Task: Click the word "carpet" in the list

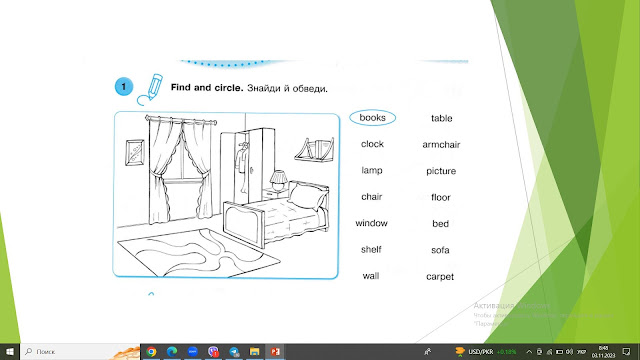Action: tap(440, 277)
